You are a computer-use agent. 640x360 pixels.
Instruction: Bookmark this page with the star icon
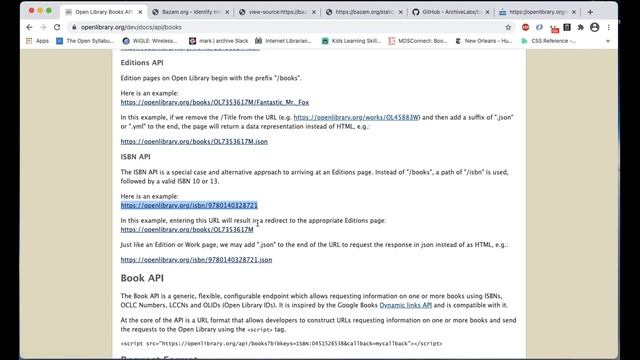508,27
